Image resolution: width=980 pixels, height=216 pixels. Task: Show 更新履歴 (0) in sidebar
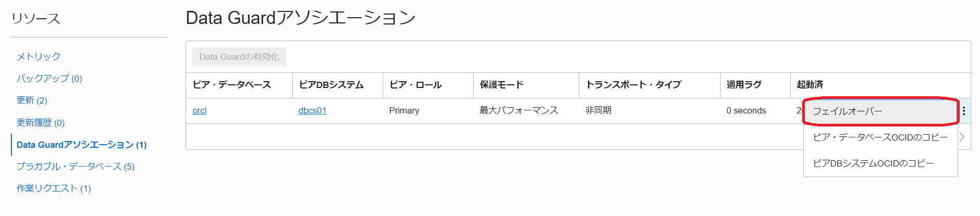click(41, 123)
